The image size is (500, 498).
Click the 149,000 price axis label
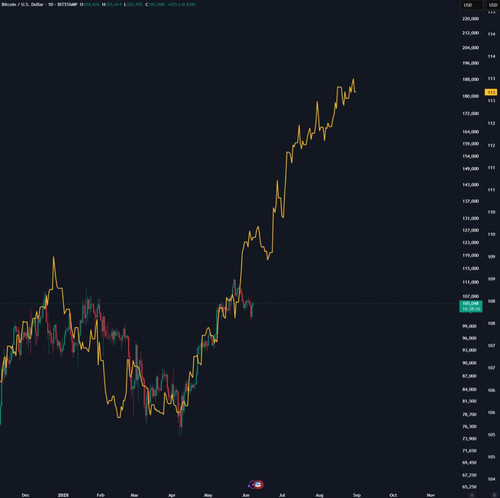pyautogui.click(x=470, y=169)
